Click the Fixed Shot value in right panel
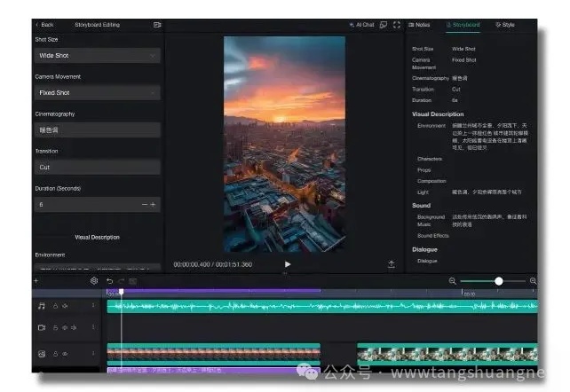Screen dimensions: 570x392 (463, 60)
